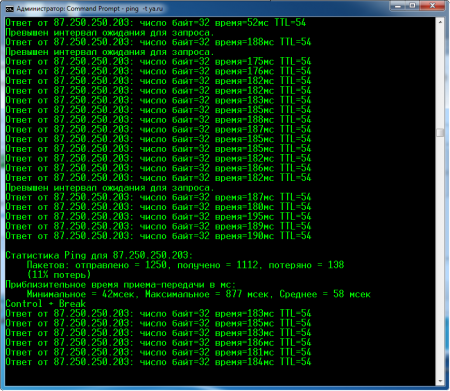This screenshot has height=391, width=450.
Task: Click the reply line with время=195мс
Action: [158, 216]
